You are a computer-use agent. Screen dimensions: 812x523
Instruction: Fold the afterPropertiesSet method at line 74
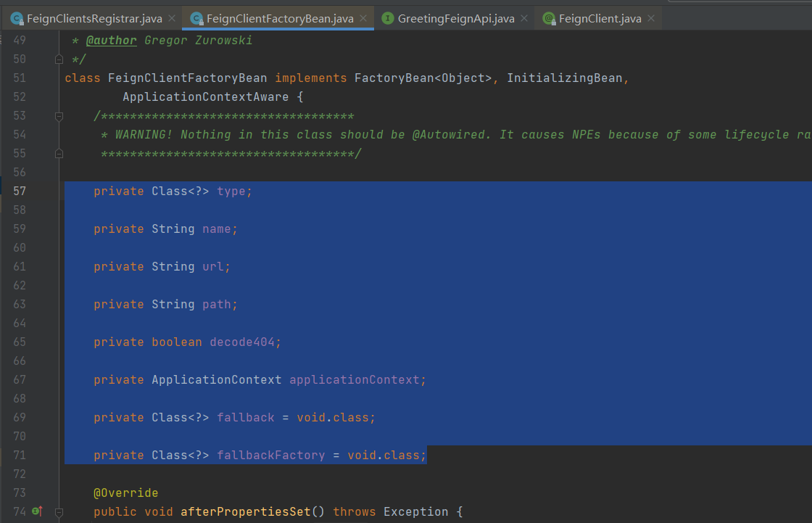click(x=59, y=512)
